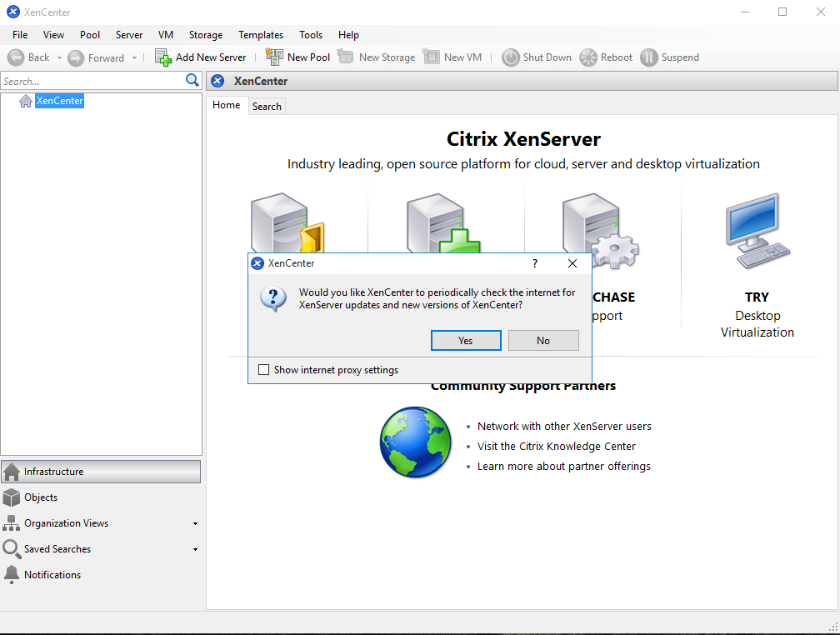Click the New Pool icon
This screenshot has height=635, width=840.
pyautogui.click(x=274, y=57)
